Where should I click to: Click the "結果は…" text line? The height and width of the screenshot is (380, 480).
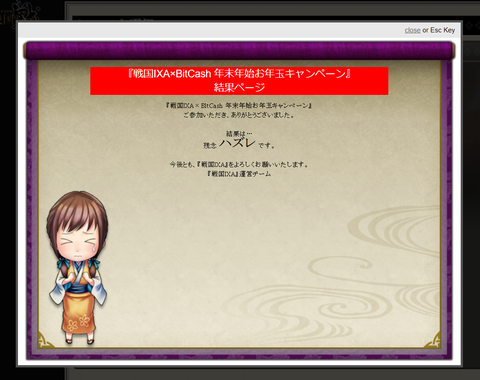tap(239, 134)
